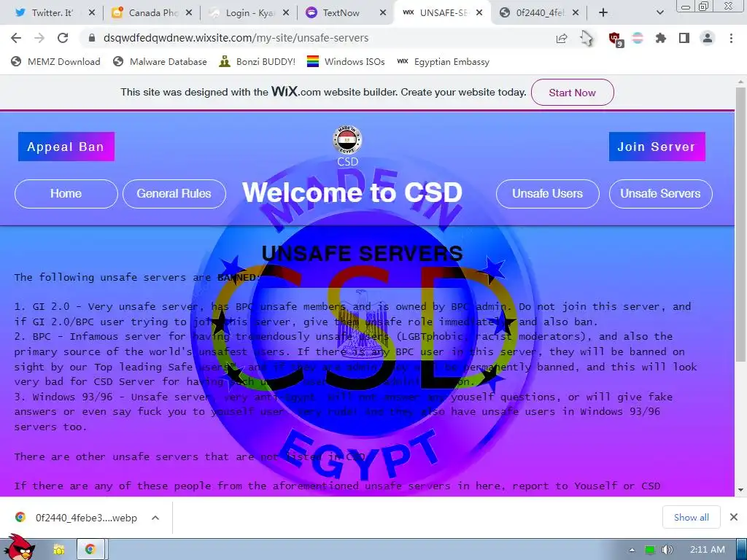
Task: Click the browser forward arrow
Action: [x=39, y=38]
